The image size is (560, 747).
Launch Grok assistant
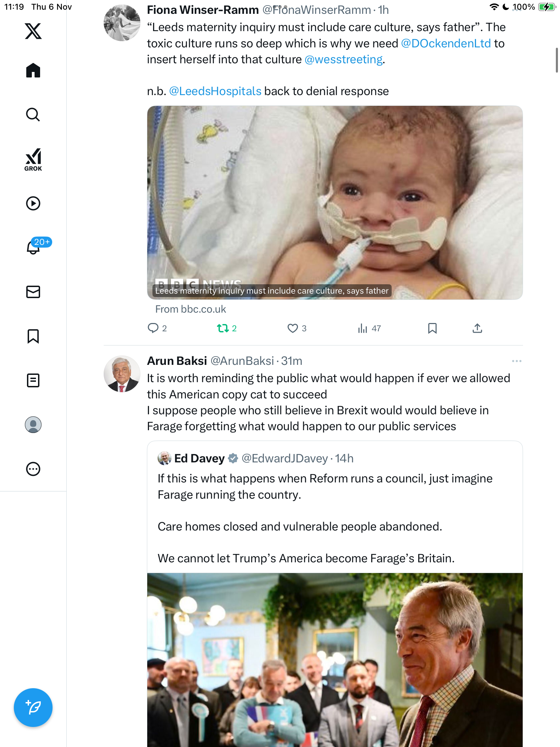point(33,159)
